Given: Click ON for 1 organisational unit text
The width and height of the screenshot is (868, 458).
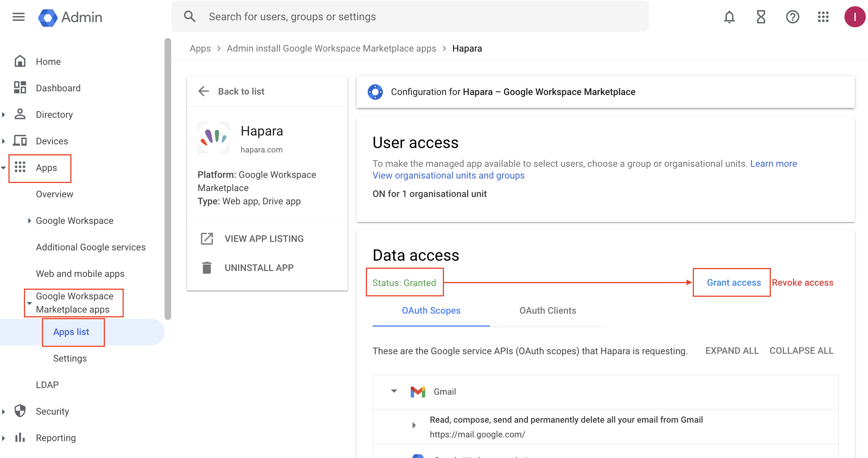Looking at the screenshot, I should click(430, 194).
